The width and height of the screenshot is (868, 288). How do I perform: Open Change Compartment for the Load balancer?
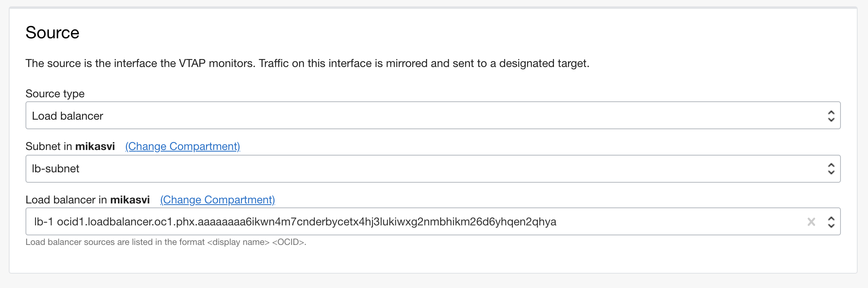(x=217, y=199)
